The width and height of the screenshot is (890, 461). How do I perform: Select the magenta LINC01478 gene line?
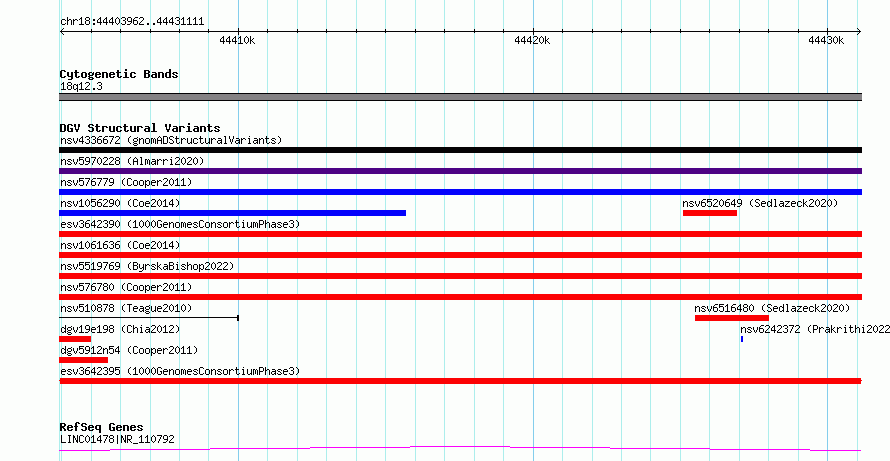point(460,449)
